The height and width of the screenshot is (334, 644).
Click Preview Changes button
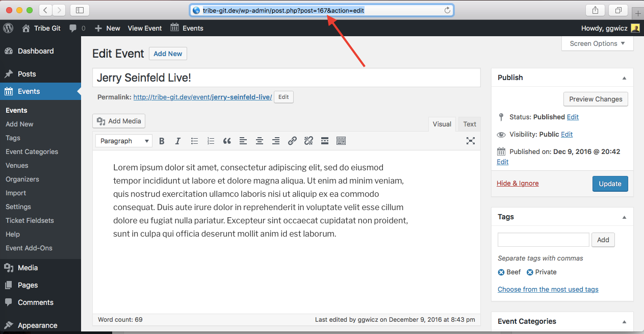tap(596, 99)
